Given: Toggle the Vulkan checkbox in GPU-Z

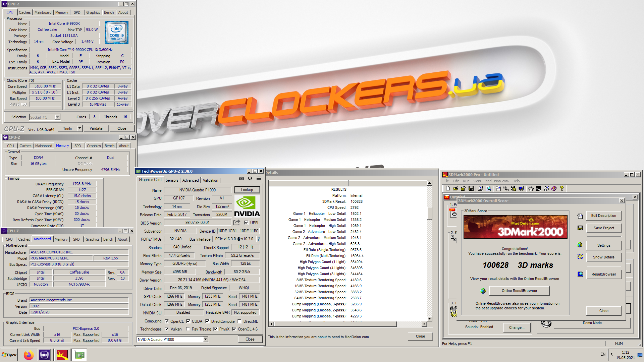Looking at the screenshot, I should tap(167, 329).
